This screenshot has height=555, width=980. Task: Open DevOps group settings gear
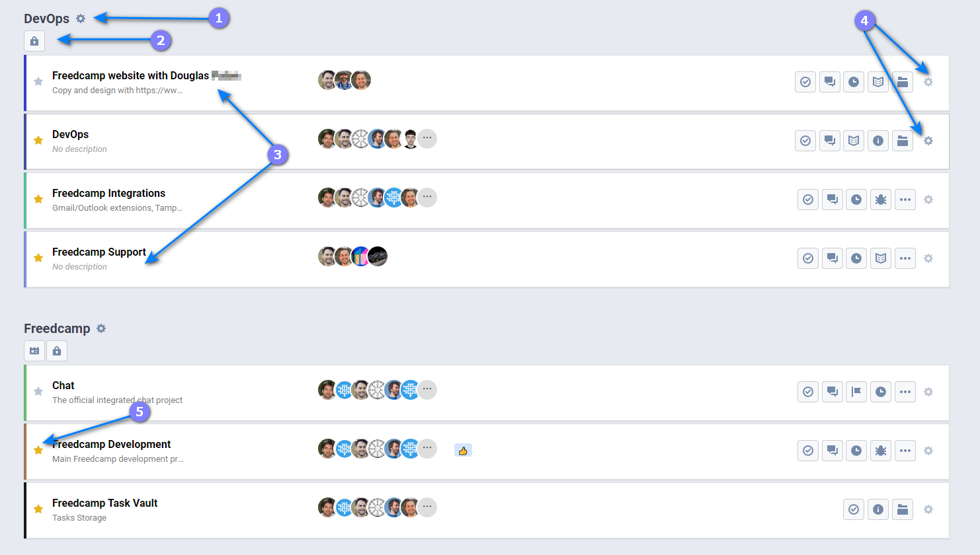pos(81,18)
